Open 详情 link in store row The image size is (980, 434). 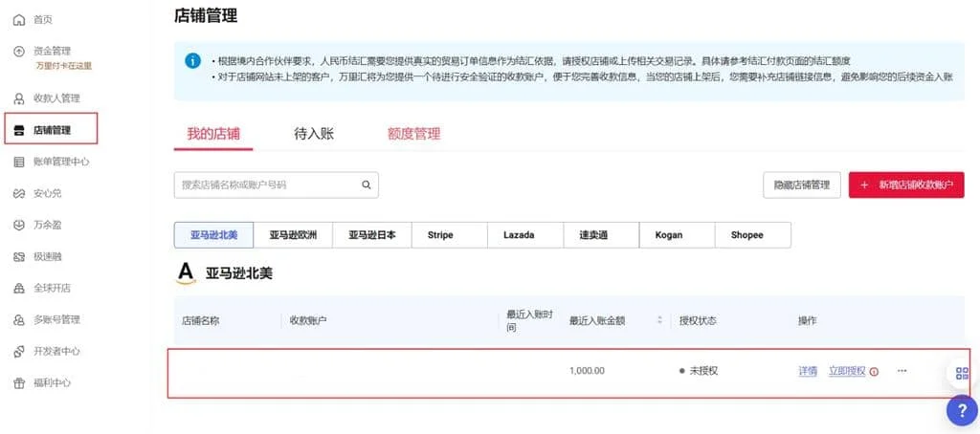808,371
